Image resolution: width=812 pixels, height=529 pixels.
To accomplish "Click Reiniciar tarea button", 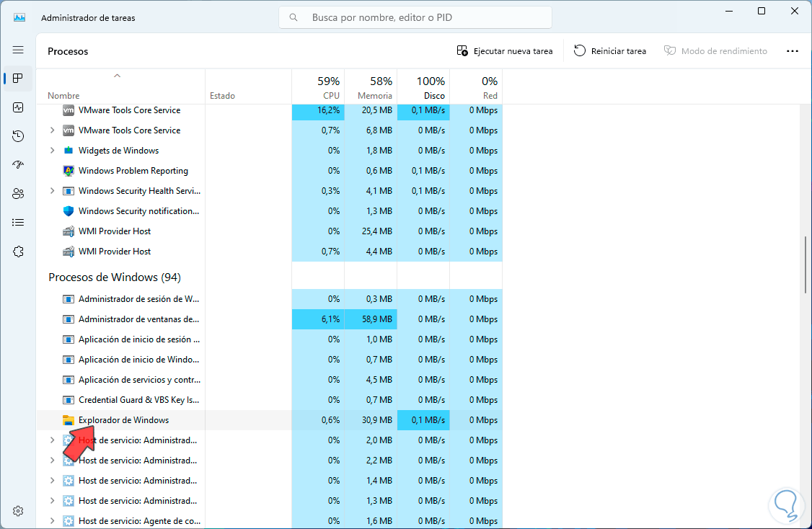I will (x=610, y=51).
